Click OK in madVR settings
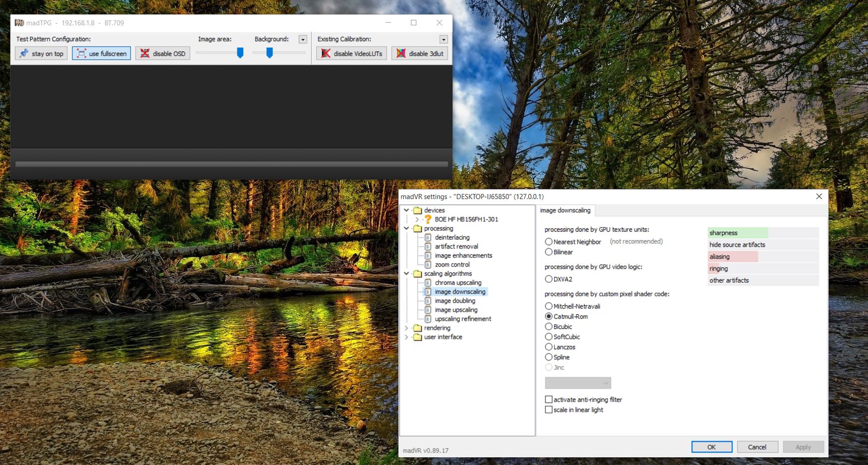The width and height of the screenshot is (868, 465). tap(712, 447)
